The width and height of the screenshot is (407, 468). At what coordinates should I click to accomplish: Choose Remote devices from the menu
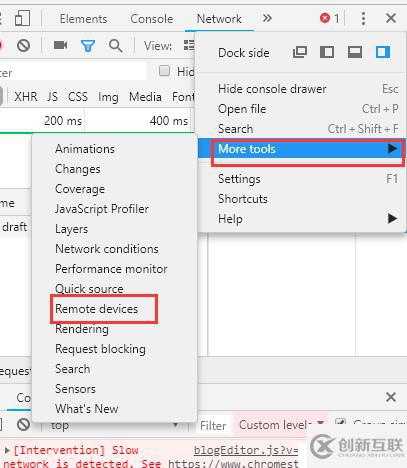pyautogui.click(x=96, y=309)
